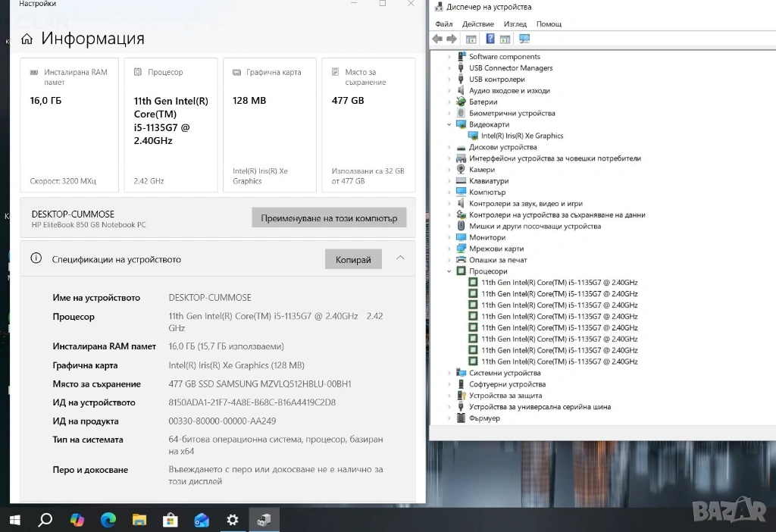Screen dimensions: 776x532
Task: Open the Home icon in Settings header
Action: tap(27, 39)
